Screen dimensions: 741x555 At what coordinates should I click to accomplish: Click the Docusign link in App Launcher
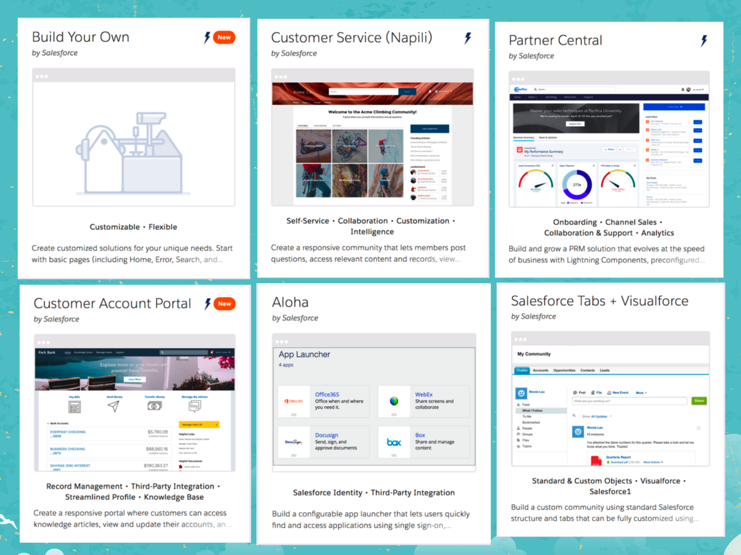point(327,435)
